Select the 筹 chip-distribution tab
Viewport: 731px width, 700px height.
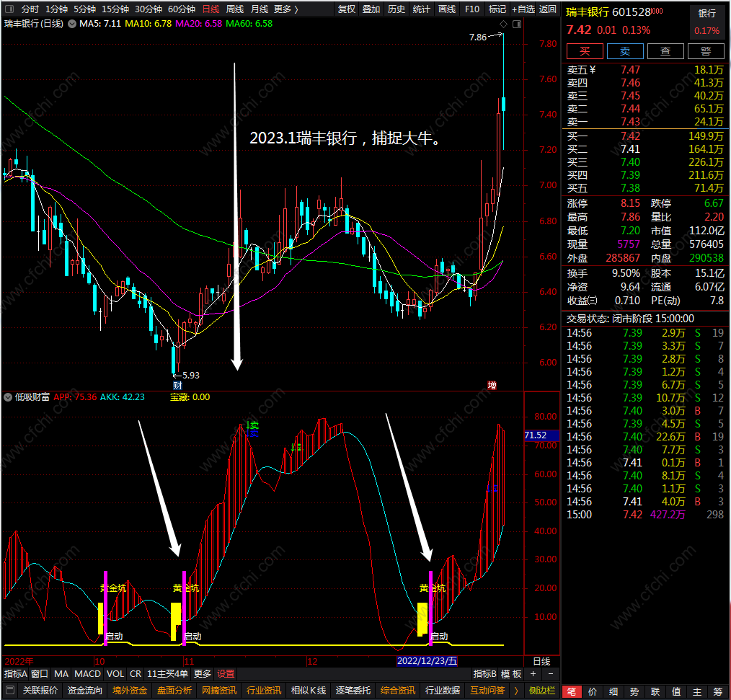coord(719,691)
